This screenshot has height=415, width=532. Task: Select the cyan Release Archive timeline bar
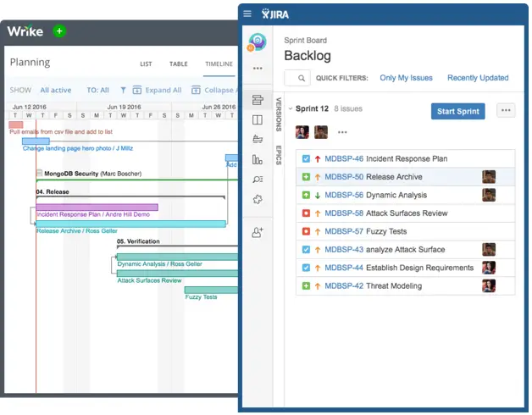point(131,224)
